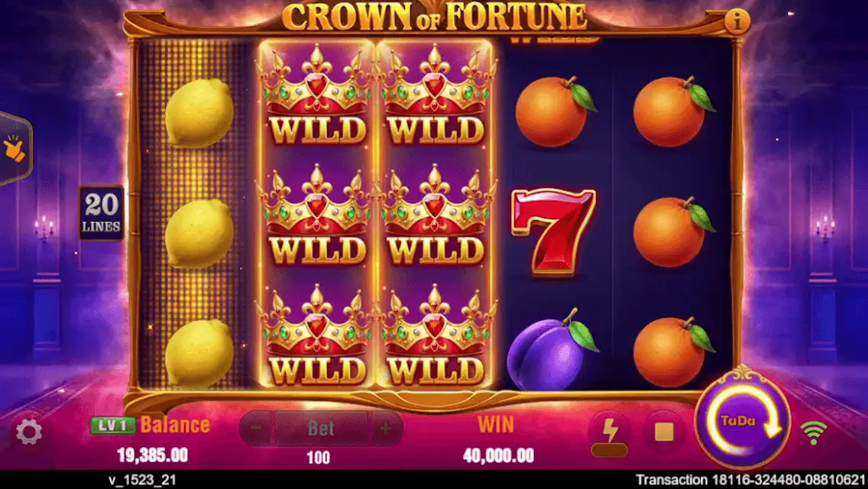868x489 pixels.
Task: Click the WIN amount 40,000.00
Action: pyautogui.click(x=498, y=456)
